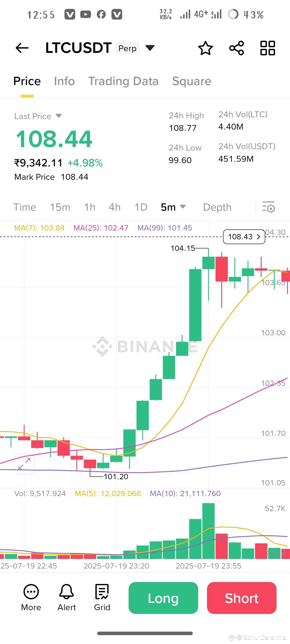Tap the red Short button

click(x=242, y=598)
